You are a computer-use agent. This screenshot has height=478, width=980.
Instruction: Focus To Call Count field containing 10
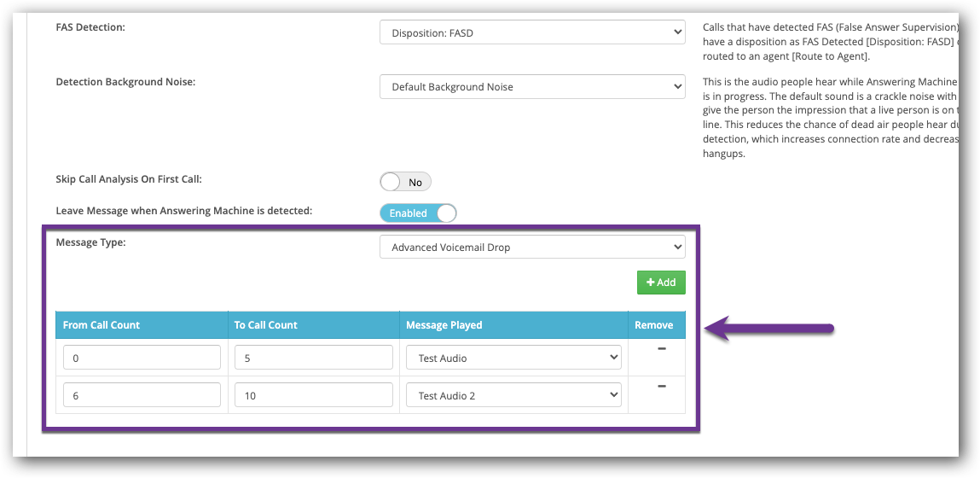coord(313,395)
